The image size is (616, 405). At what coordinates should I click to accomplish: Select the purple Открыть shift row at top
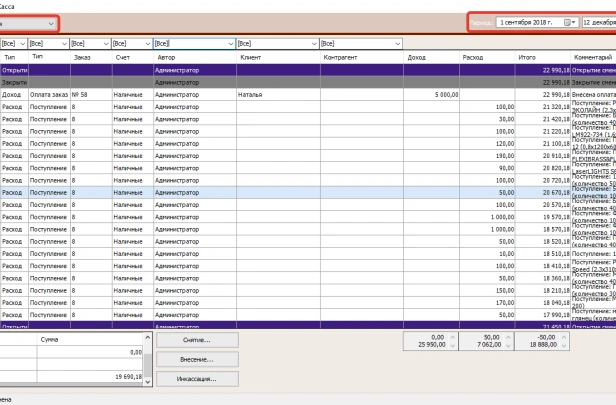click(x=200, y=70)
